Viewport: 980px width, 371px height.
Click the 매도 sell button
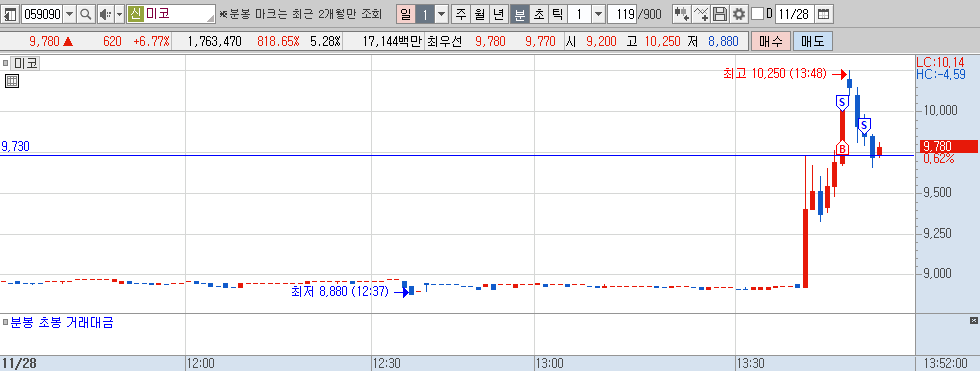point(812,42)
